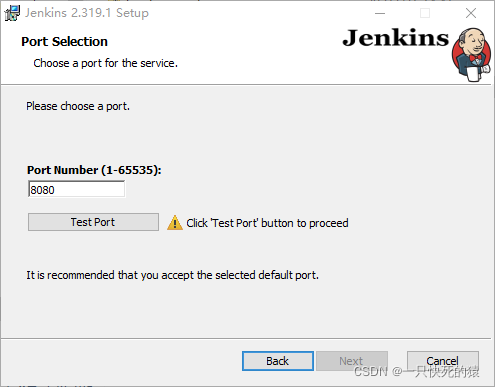Screen dimensions: 495x387
Task: Click the 'Port Selection' heading
Action: (x=64, y=42)
